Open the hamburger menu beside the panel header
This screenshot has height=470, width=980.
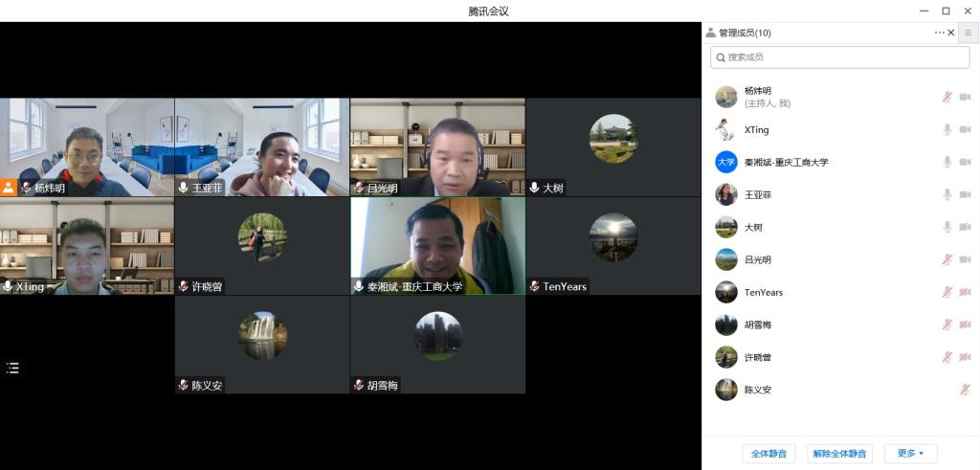pyautogui.click(x=968, y=33)
